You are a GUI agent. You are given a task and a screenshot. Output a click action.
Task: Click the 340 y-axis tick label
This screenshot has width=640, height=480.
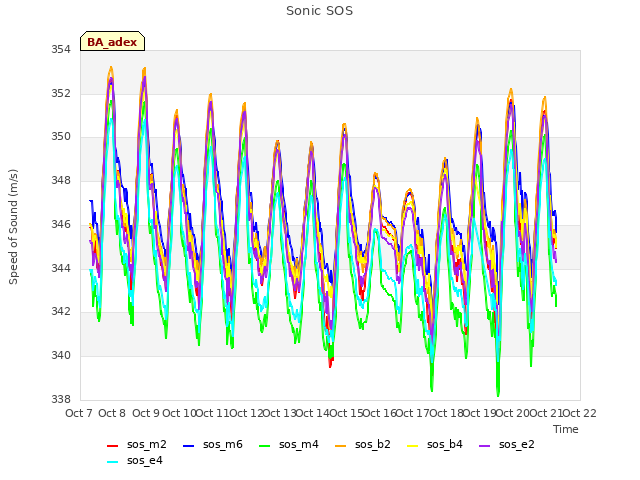coord(60,355)
